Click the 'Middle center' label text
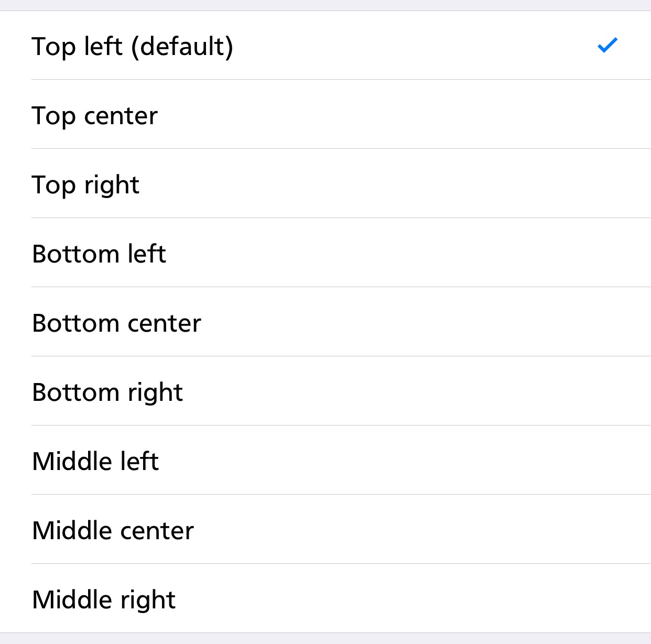The height and width of the screenshot is (644, 651). [x=113, y=530]
